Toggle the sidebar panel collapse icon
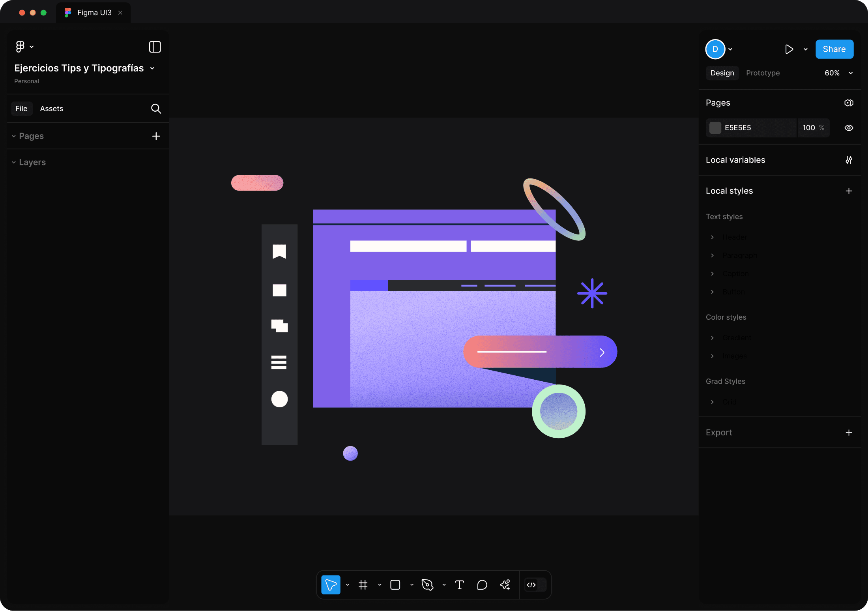868x611 pixels. point(155,47)
